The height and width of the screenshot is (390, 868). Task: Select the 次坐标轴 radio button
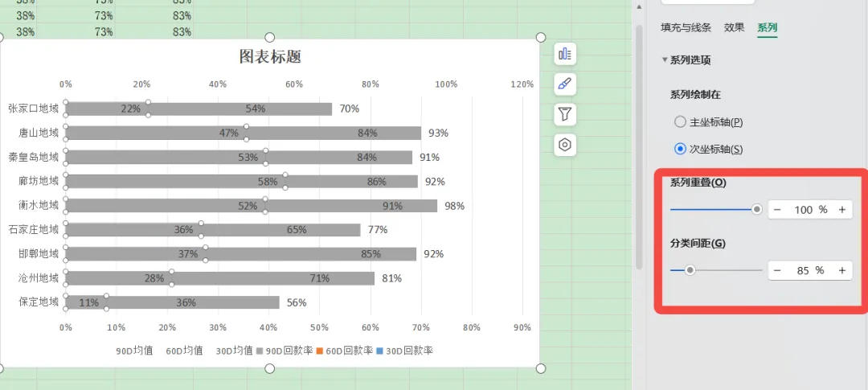[680, 149]
